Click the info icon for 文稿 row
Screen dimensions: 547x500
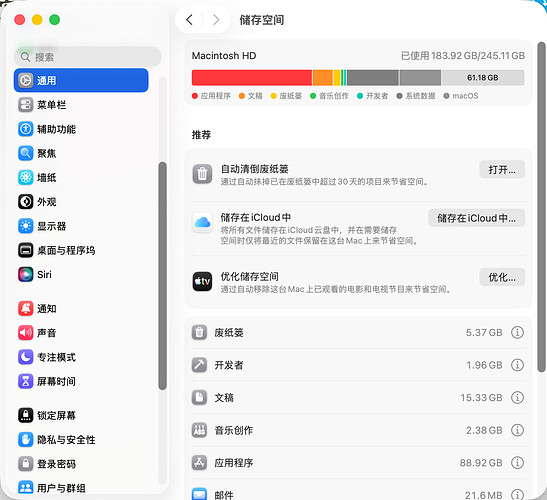pyautogui.click(x=517, y=397)
